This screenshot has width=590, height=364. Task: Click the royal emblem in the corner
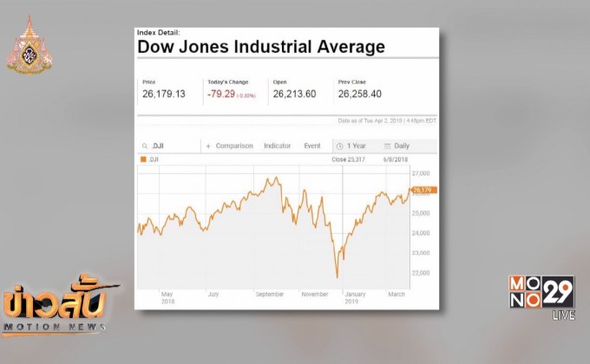[x=29, y=44]
